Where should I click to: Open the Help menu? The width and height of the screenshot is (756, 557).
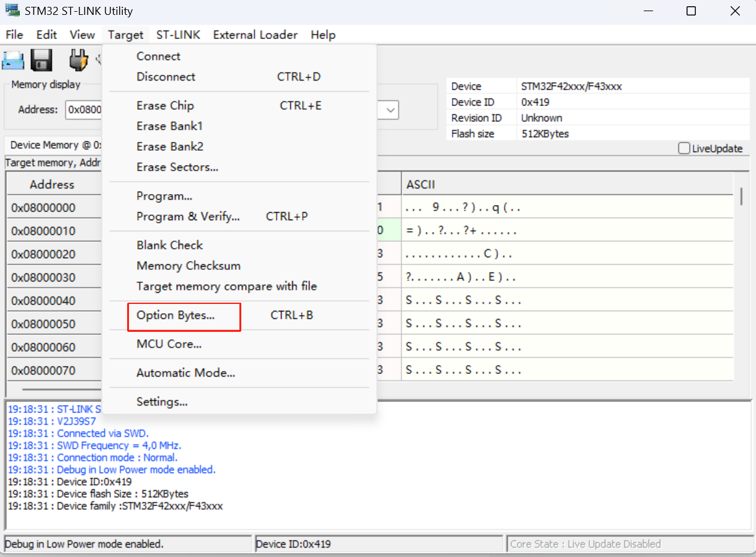click(323, 35)
